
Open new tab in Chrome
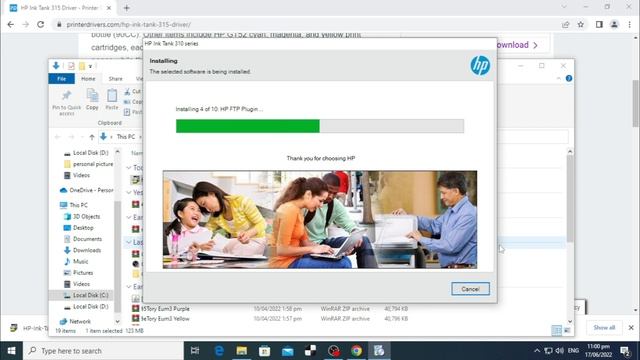pyautogui.click(x=127, y=8)
